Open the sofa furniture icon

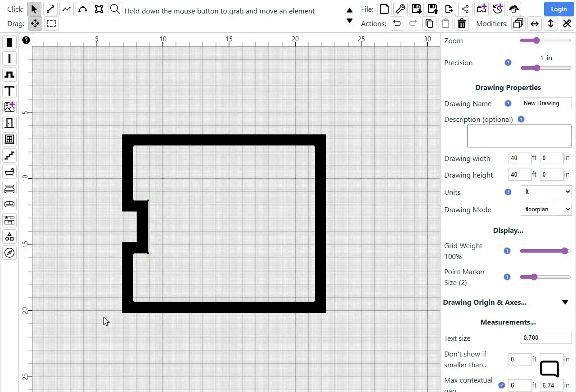9,204
